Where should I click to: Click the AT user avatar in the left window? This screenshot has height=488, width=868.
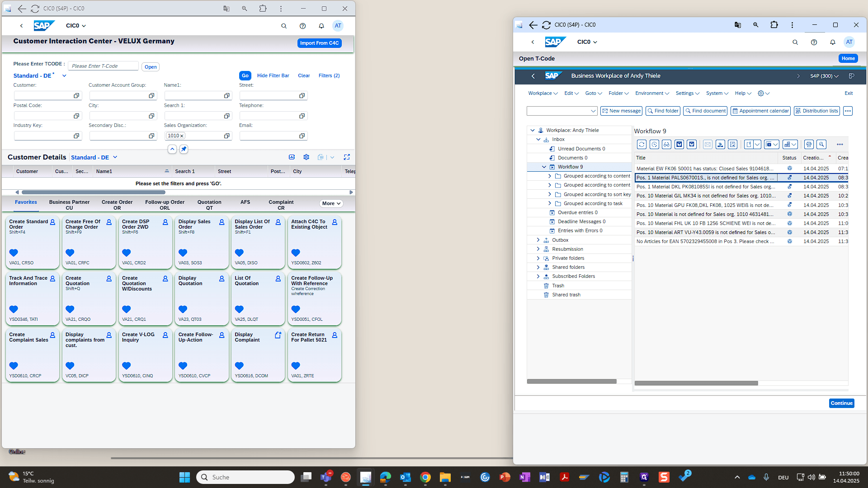(338, 26)
